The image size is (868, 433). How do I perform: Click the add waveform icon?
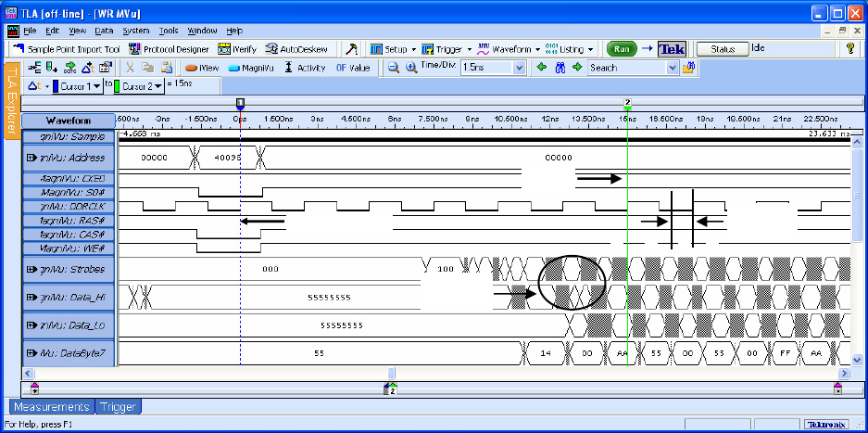point(33,68)
